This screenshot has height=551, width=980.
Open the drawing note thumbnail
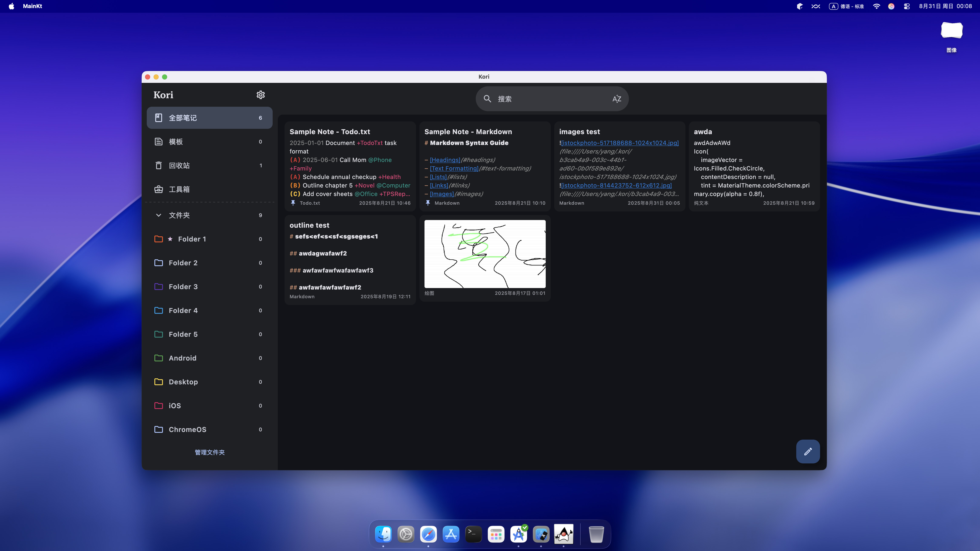pyautogui.click(x=485, y=254)
